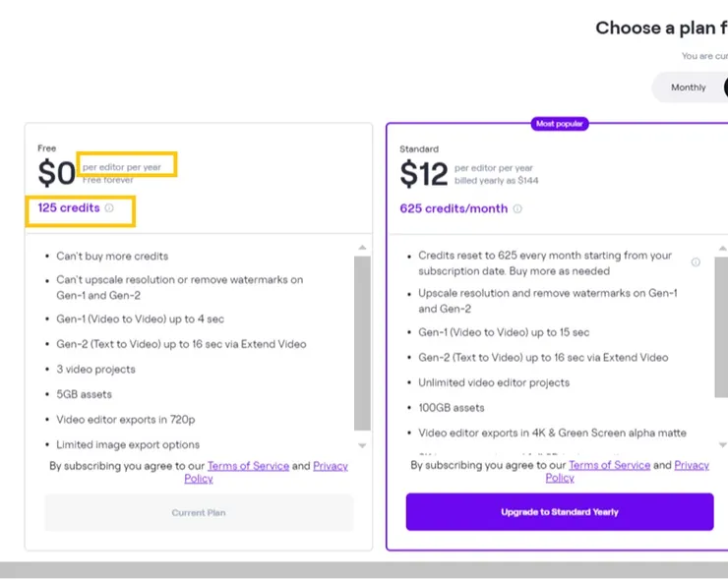Click the Current Plan button
The width and height of the screenshot is (728, 580).
coord(199,512)
